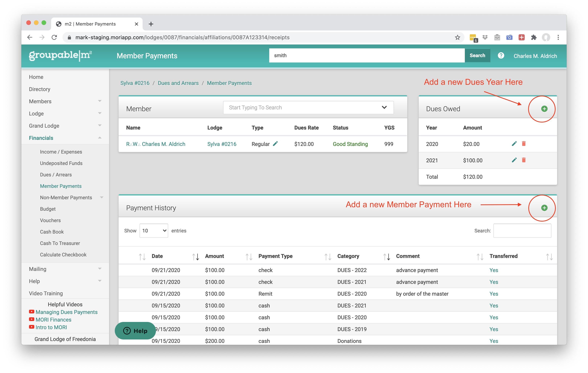Open Income / Expenses page
This screenshot has width=588, height=373.
coord(61,152)
